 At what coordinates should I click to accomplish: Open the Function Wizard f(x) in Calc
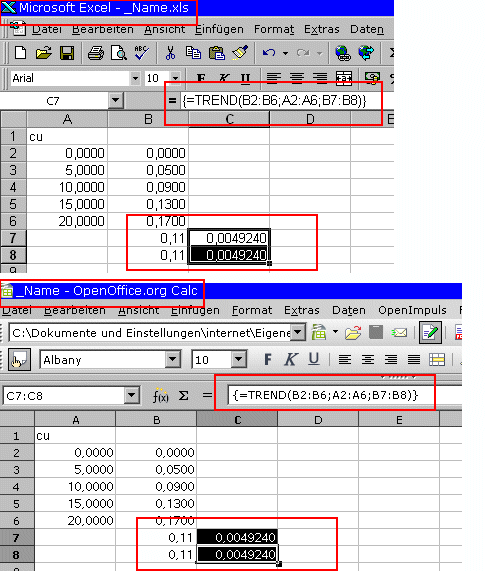pos(161,396)
